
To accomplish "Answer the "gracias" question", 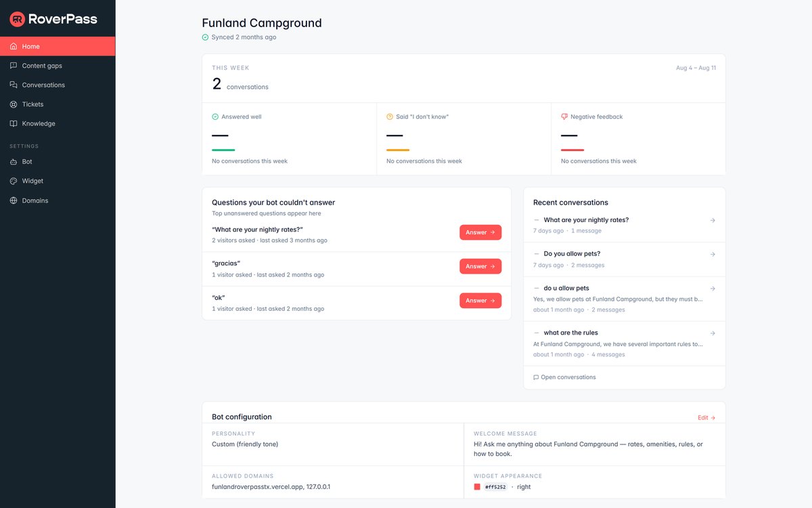I will pos(480,266).
